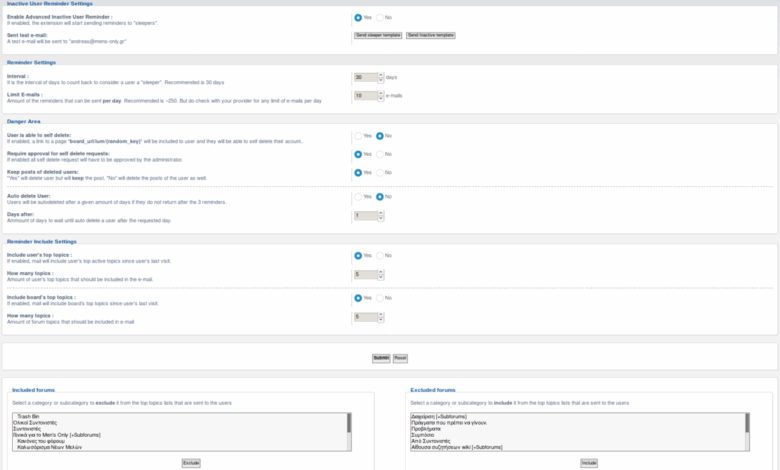Click the Send sleeper template button

378,35
